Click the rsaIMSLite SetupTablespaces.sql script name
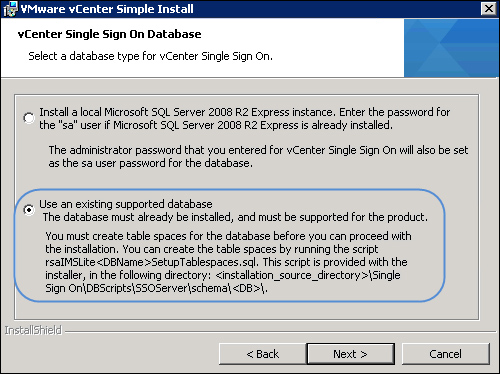The image size is (500, 374). (151, 262)
